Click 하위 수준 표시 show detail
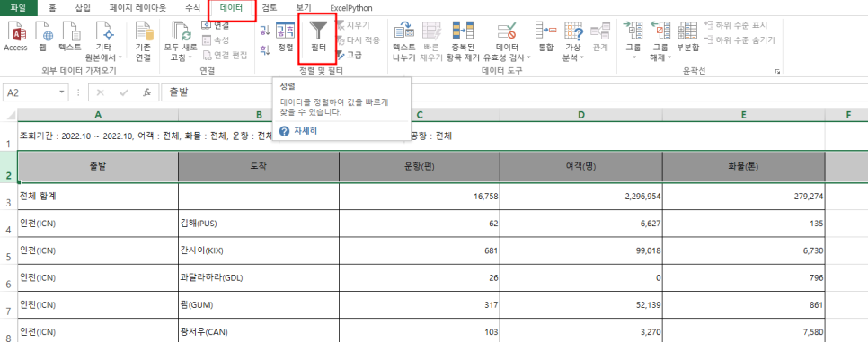The image size is (868, 342). click(x=736, y=25)
